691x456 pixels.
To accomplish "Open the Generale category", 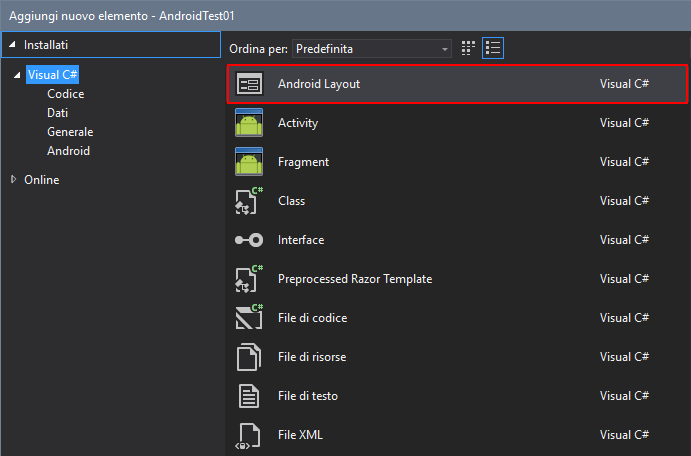I will click(x=70, y=132).
